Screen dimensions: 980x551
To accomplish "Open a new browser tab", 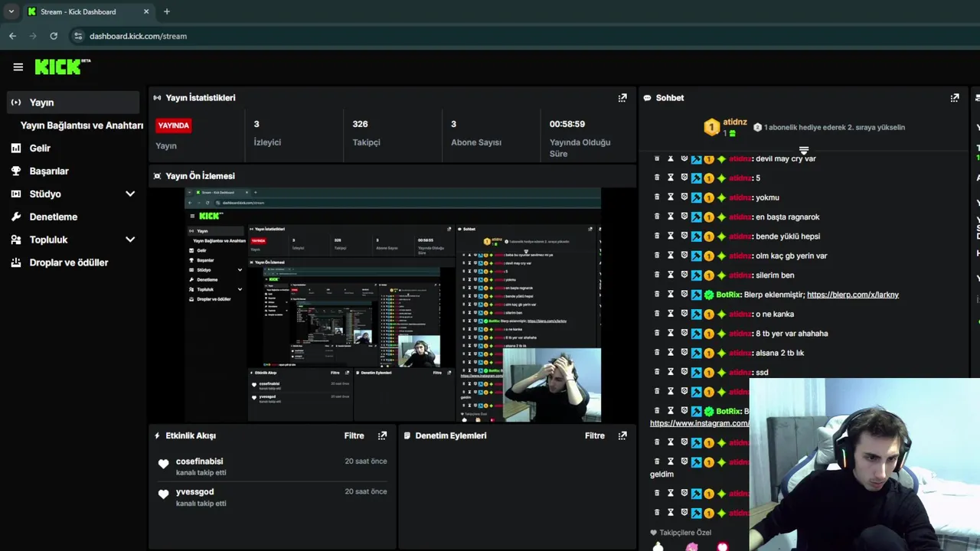I will (167, 11).
